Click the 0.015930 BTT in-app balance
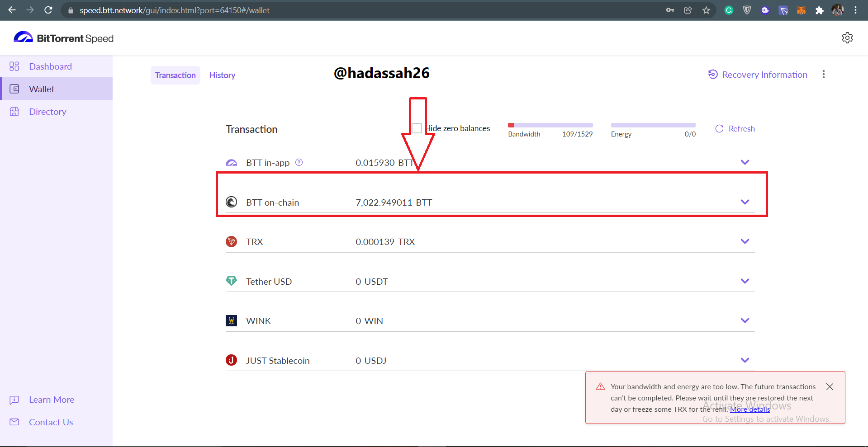The image size is (868, 447). click(385, 163)
